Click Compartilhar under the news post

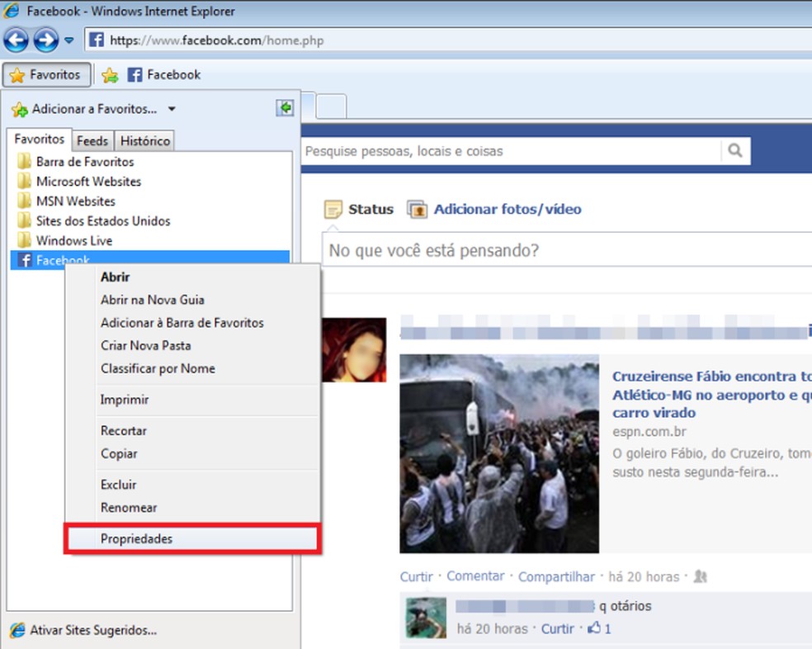click(557, 576)
